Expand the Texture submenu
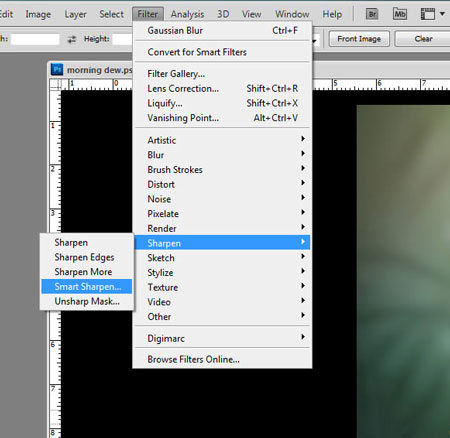 [222, 287]
